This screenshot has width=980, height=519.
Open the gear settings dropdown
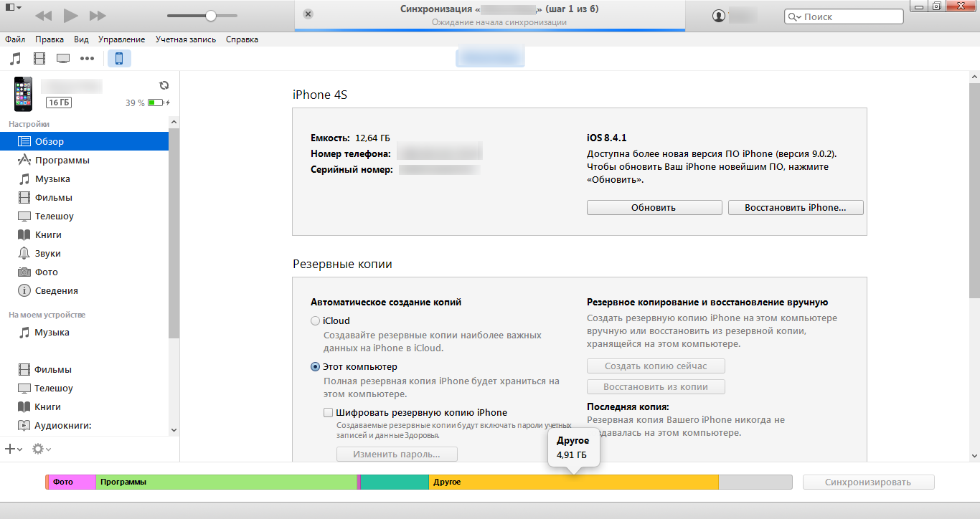tap(42, 449)
